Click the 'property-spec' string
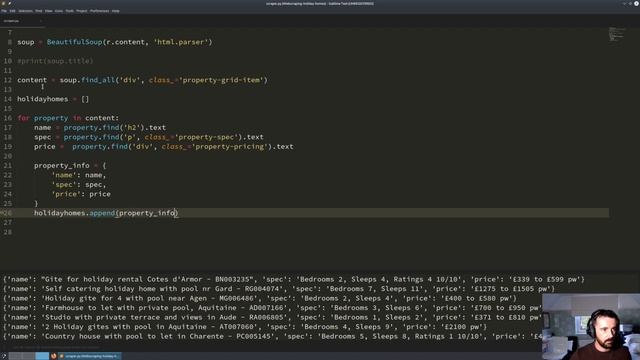 click(x=206, y=137)
